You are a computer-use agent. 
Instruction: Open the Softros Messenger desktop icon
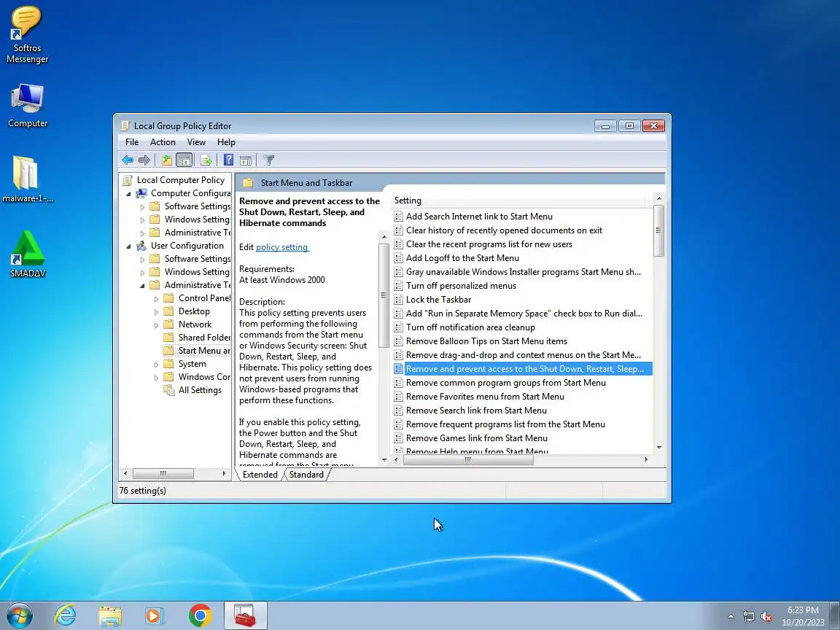(27, 35)
